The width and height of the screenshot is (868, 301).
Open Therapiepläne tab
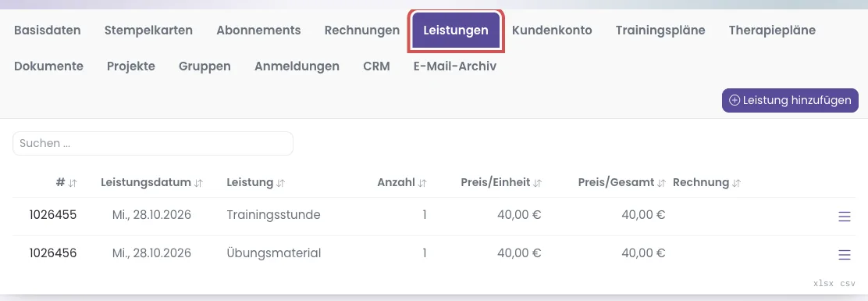[772, 30]
